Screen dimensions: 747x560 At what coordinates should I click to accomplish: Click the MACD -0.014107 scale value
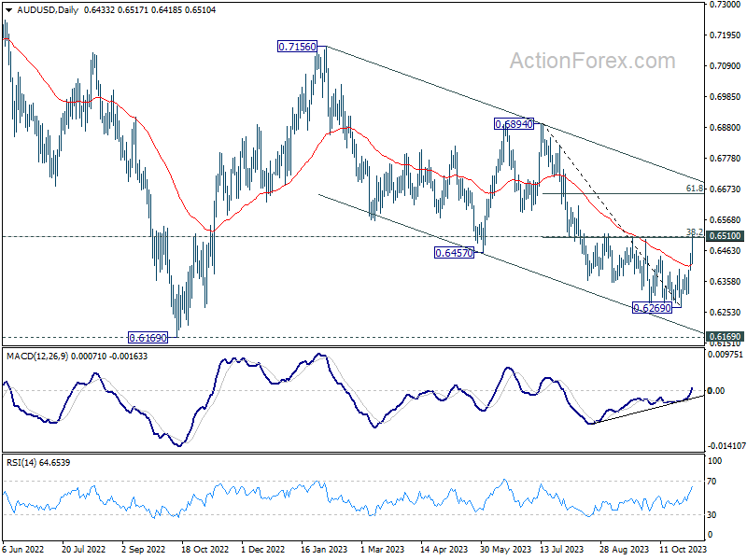tap(726, 446)
